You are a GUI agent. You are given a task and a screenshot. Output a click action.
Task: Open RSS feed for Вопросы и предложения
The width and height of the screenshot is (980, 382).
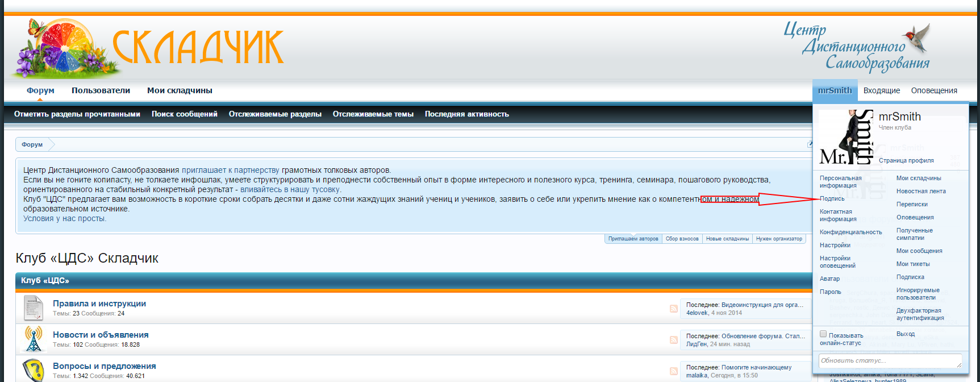pyautogui.click(x=673, y=371)
